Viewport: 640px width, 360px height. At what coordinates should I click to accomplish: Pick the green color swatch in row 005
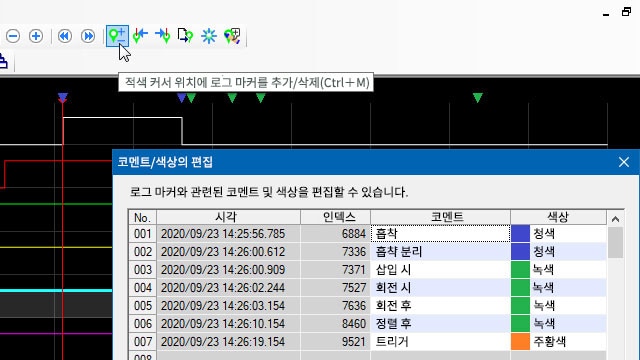tap(520, 305)
